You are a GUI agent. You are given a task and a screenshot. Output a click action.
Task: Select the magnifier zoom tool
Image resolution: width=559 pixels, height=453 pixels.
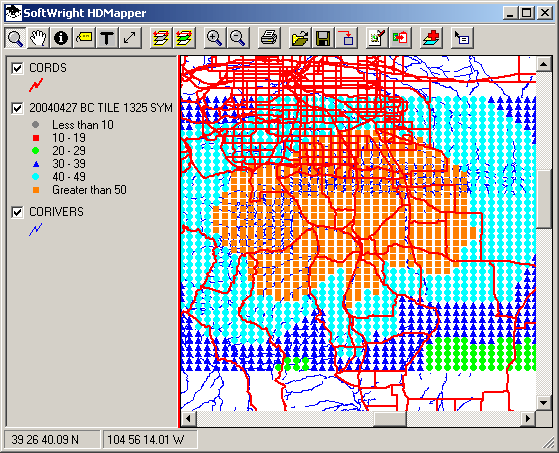[15, 38]
